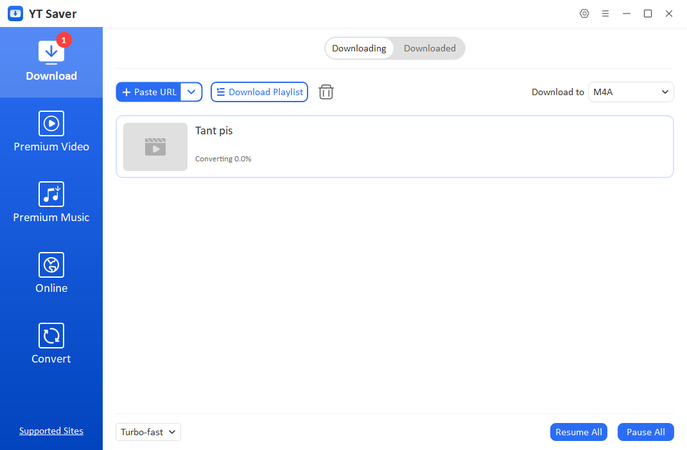Click the Paste URL button
The width and height of the screenshot is (687, 450).
(149, 92)
